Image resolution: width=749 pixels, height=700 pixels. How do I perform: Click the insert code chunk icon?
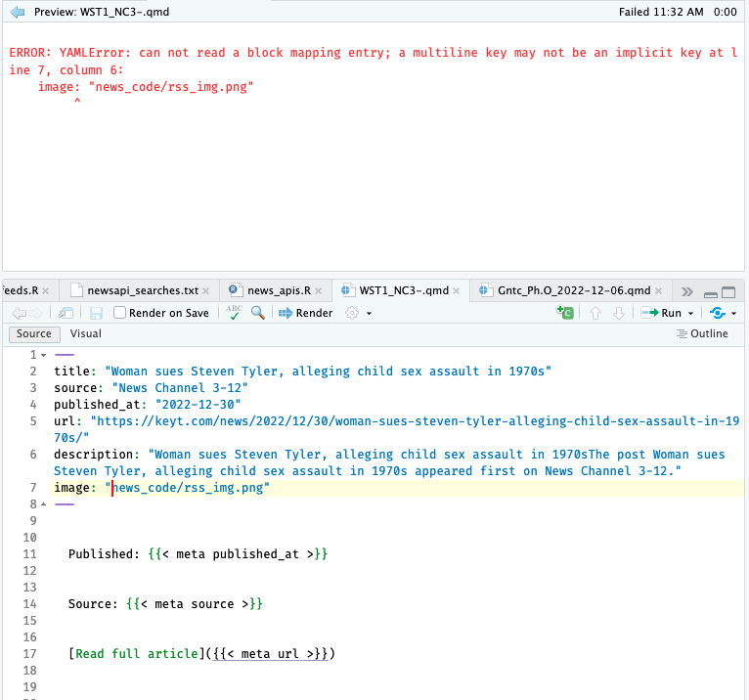tap(565, 313)
